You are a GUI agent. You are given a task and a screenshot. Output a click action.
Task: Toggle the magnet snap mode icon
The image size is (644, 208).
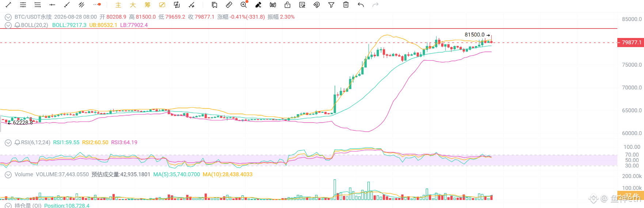click(317, 5)
